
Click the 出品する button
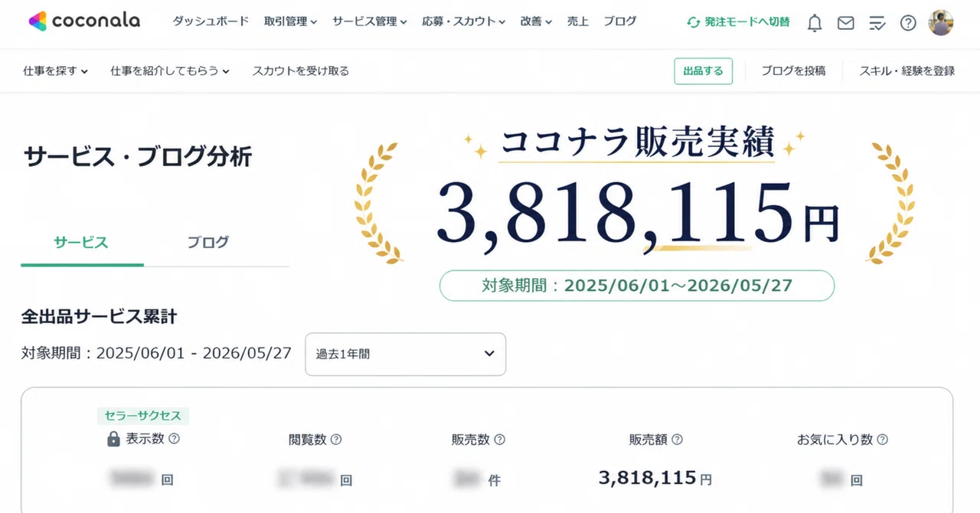704,70
